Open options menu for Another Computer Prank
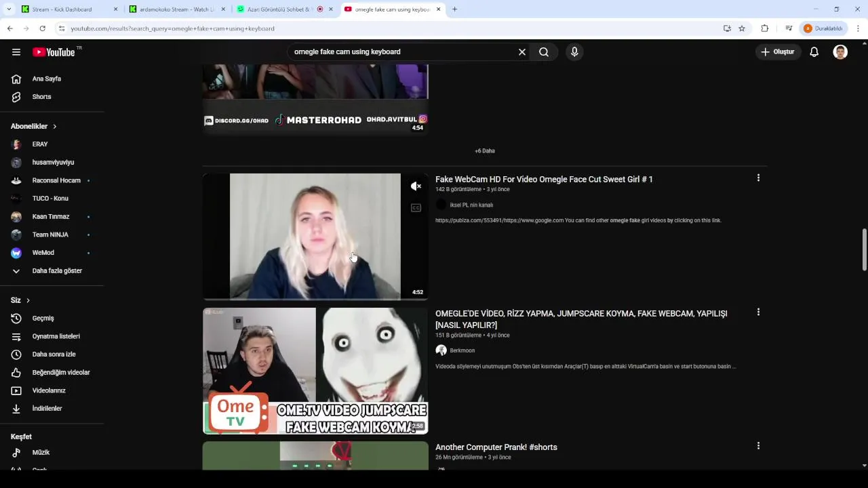Screen dimensions: 868x488 click(758, 446)
